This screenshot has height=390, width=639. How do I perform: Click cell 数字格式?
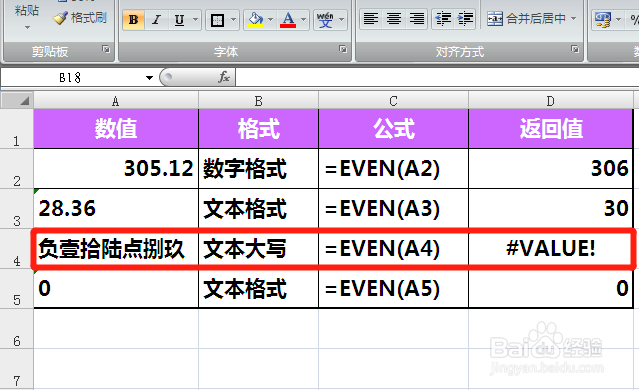258,168
